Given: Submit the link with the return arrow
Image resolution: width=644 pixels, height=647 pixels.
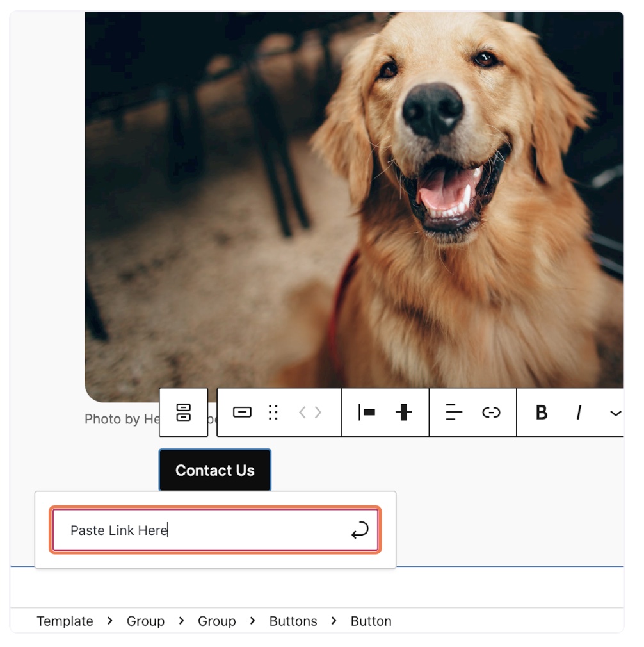Looking at the screenshot, I should point(360,530).
